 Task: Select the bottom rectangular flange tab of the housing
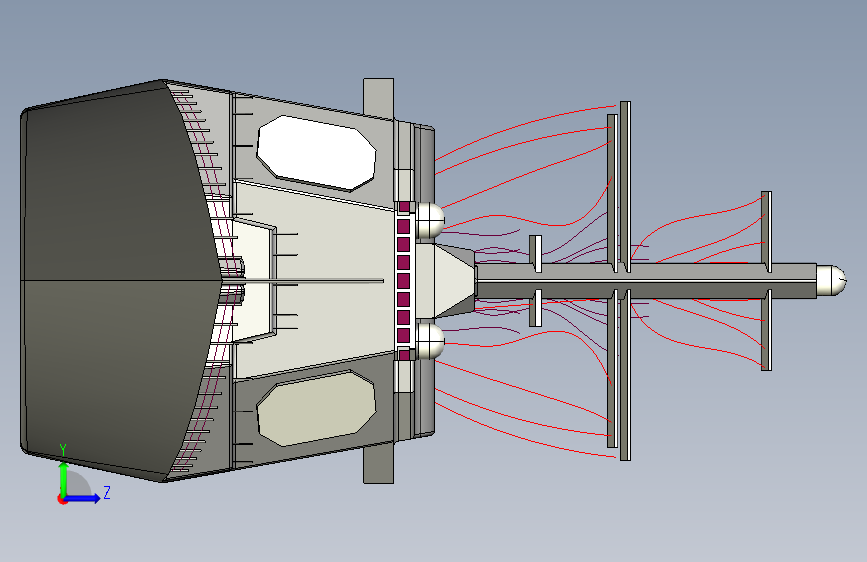click(x=378, y=463)
